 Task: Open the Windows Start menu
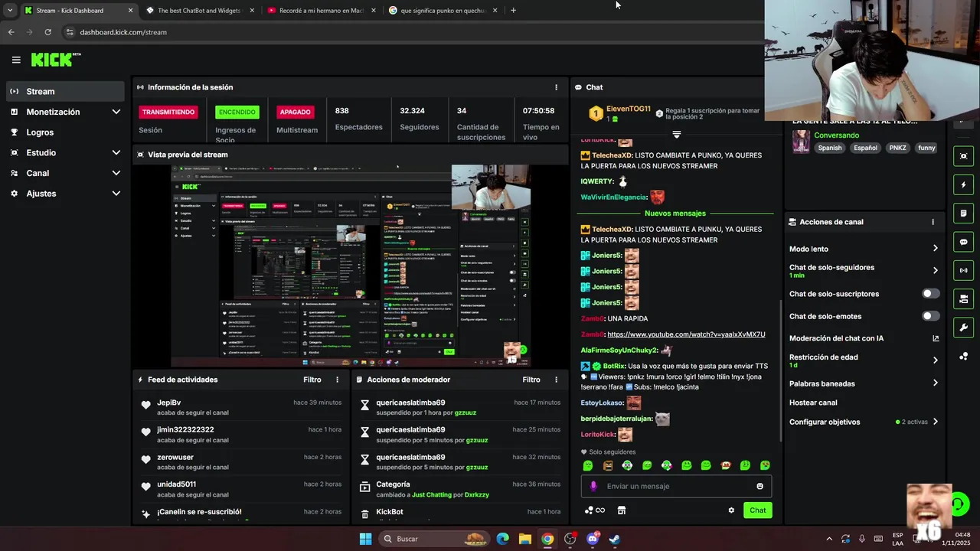365,539
